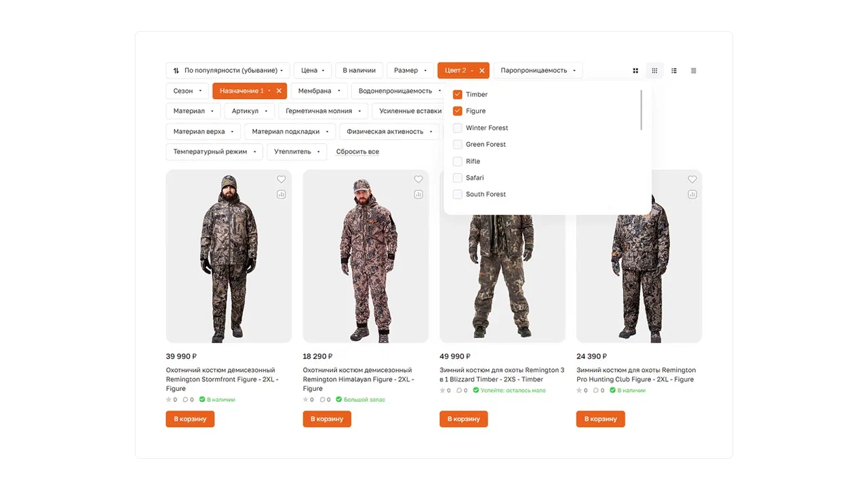Add Stormfront Figure suit to favorites
The width and height of the screenshot is (868, 490).
(x=281, y=179)
